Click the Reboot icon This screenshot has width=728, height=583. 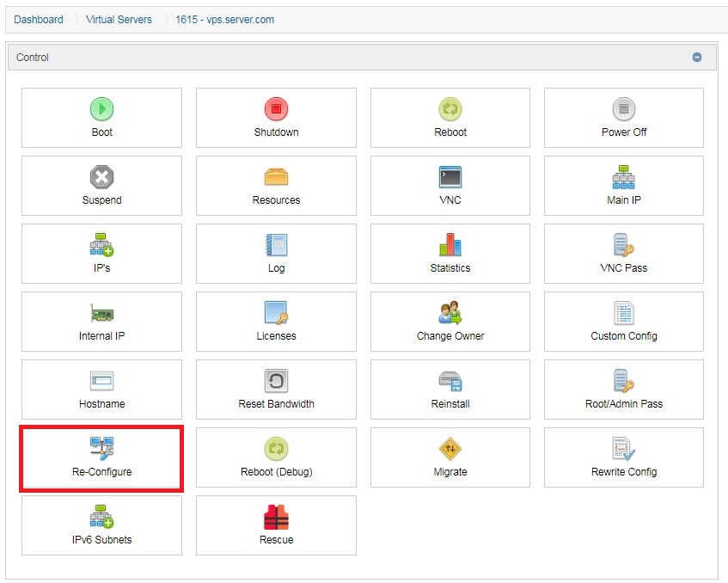[450, 109]
